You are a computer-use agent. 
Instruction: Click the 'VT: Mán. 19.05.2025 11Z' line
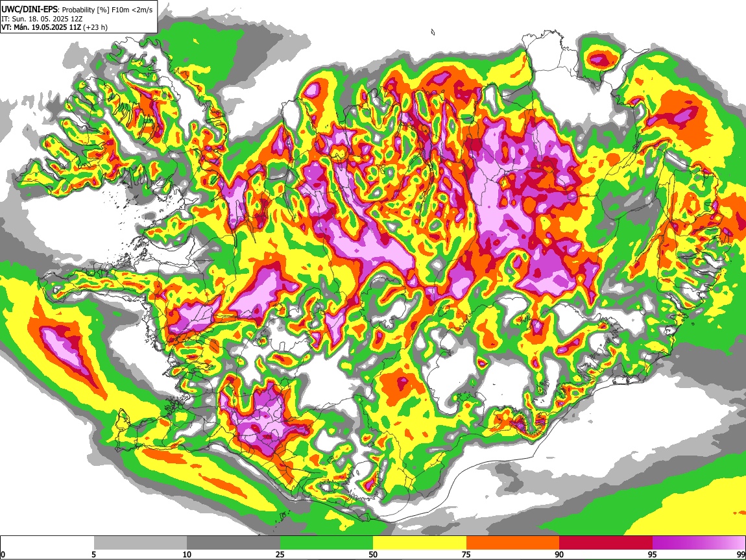[41, 27]
